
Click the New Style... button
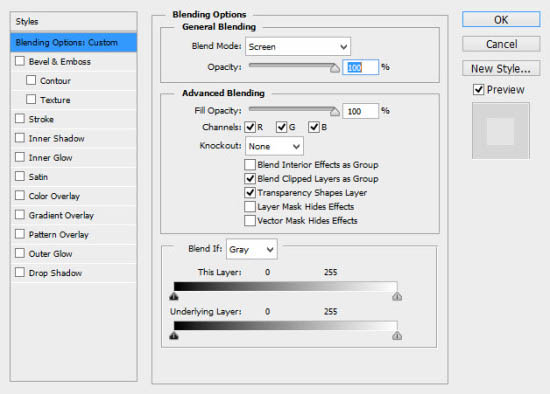501,68
